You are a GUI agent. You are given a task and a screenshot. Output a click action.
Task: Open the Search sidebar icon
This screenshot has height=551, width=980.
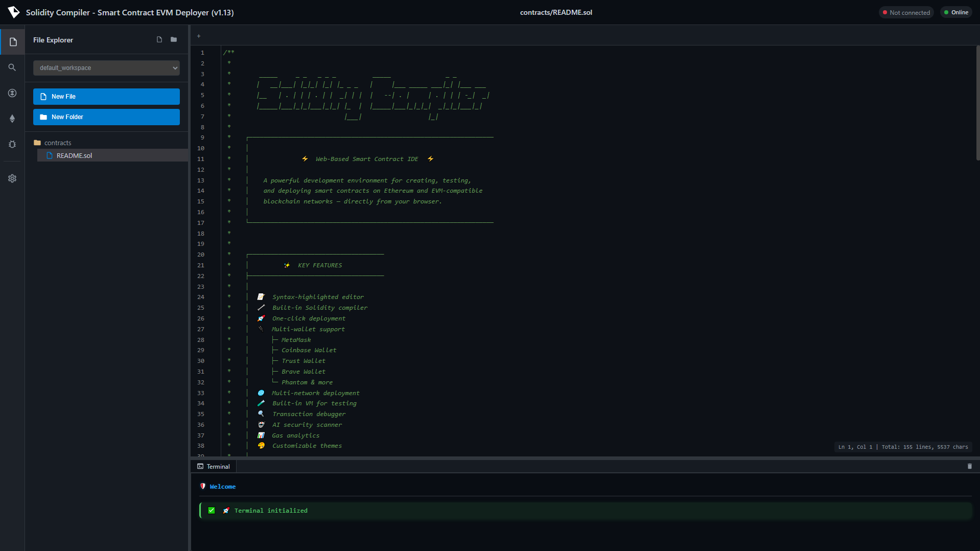tap(12, 67)
